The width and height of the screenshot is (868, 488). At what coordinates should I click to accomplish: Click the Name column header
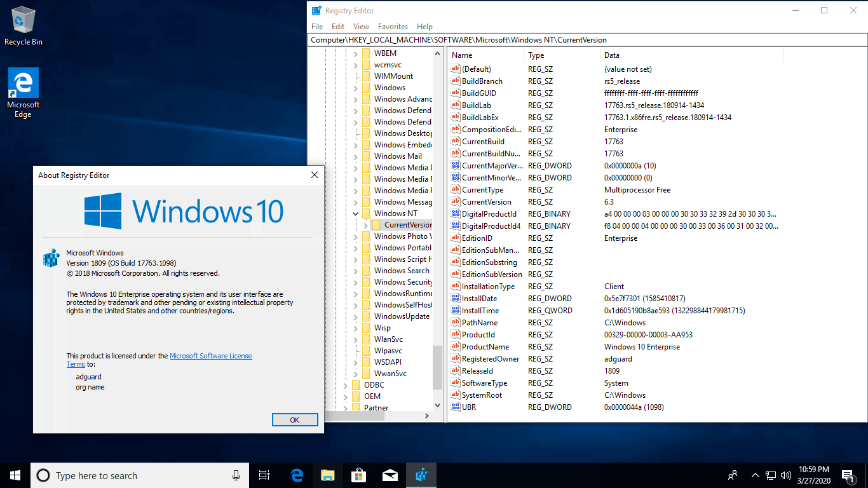point(486,55)
